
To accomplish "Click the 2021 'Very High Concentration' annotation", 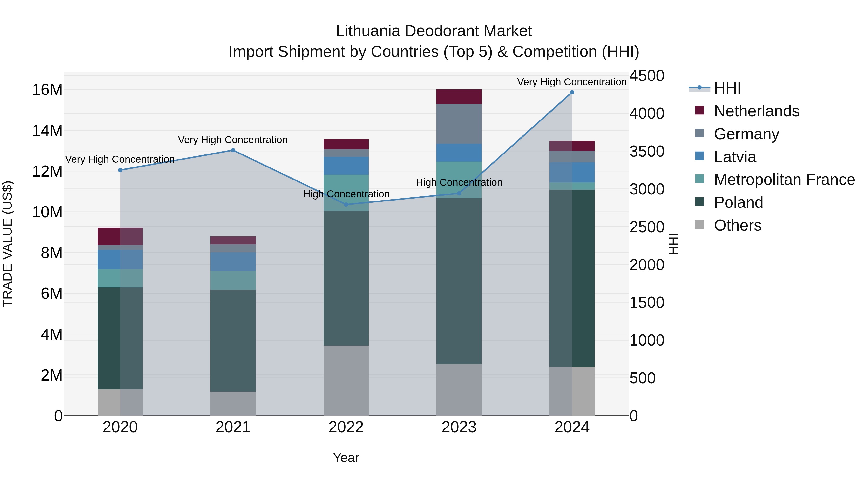I will tap(233, 140).
